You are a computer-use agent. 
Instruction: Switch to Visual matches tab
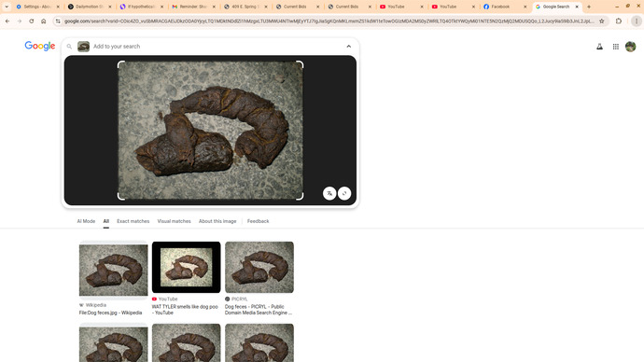175,221
